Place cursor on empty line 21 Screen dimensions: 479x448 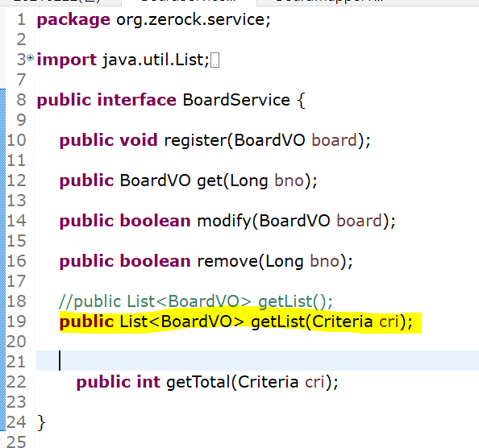point(257,360)
